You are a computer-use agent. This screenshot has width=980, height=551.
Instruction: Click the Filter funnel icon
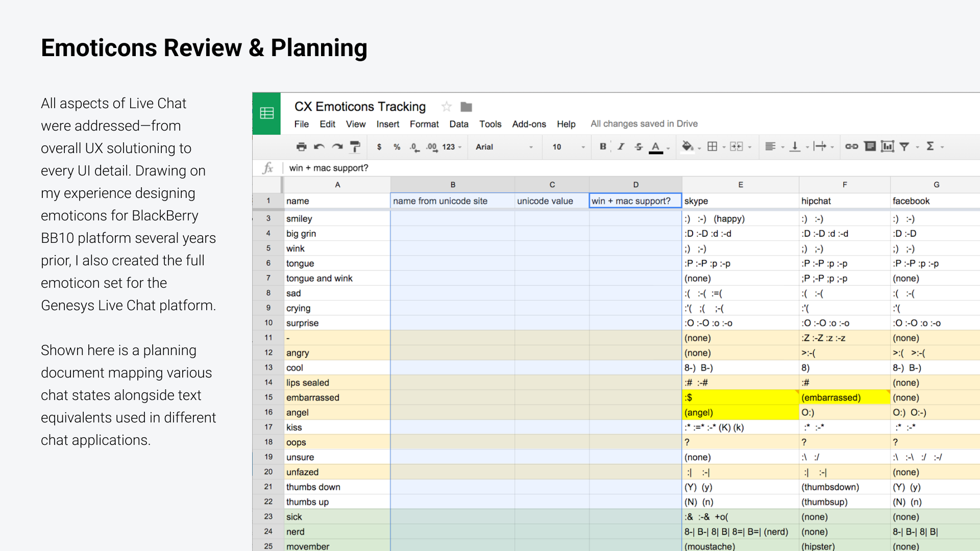(x=904, y=147)
